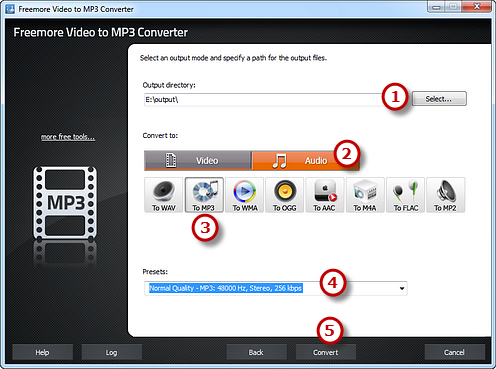Click the Output directory path field
This screenshot has height=369, width=496.
pos(263,100)
